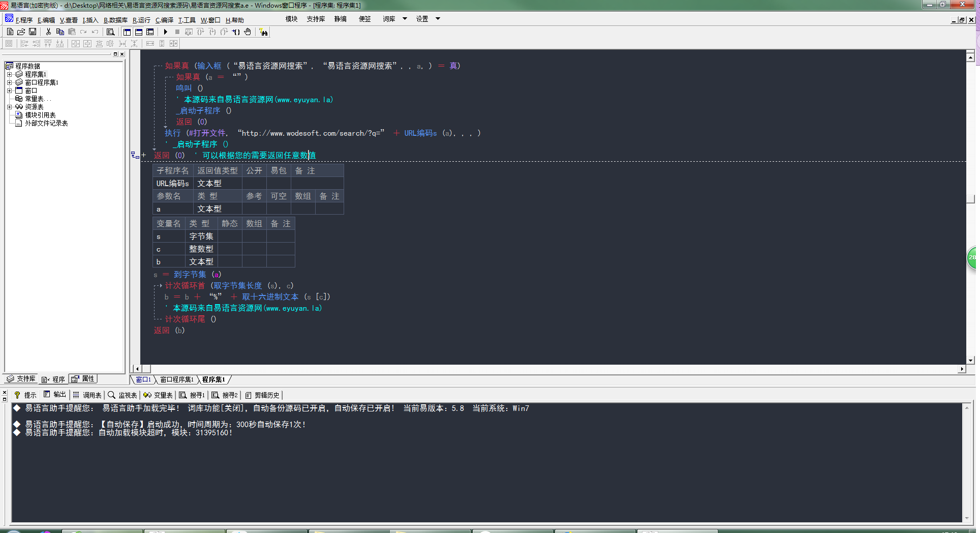
Task: Click the 便签 helper button
Action: pos(364,19)
